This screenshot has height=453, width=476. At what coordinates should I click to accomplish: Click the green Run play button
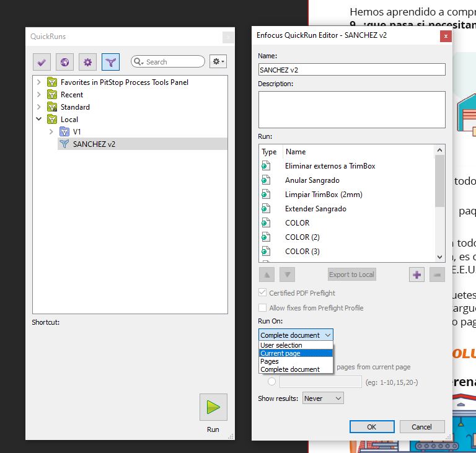pyautogui.click(x=213, y=407)
